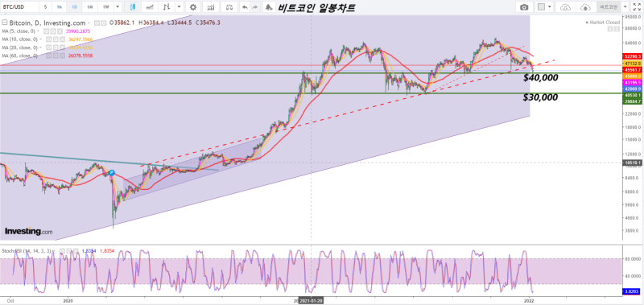
Task: Open format settings for Bitcoin series
Action: [104, 23]
